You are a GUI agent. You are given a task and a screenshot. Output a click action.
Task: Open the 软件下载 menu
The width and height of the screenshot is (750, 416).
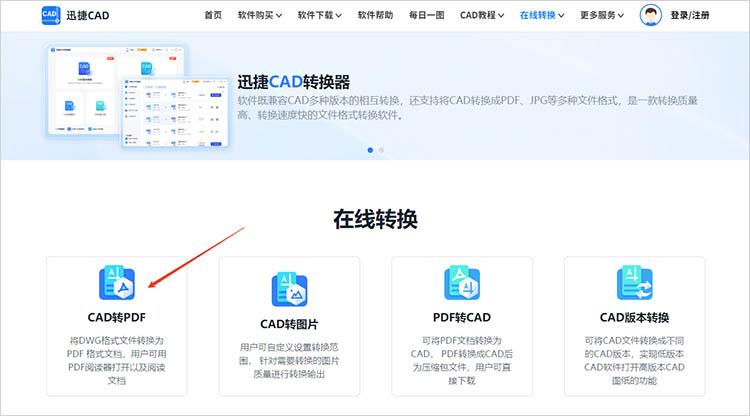tap(320, 15)
